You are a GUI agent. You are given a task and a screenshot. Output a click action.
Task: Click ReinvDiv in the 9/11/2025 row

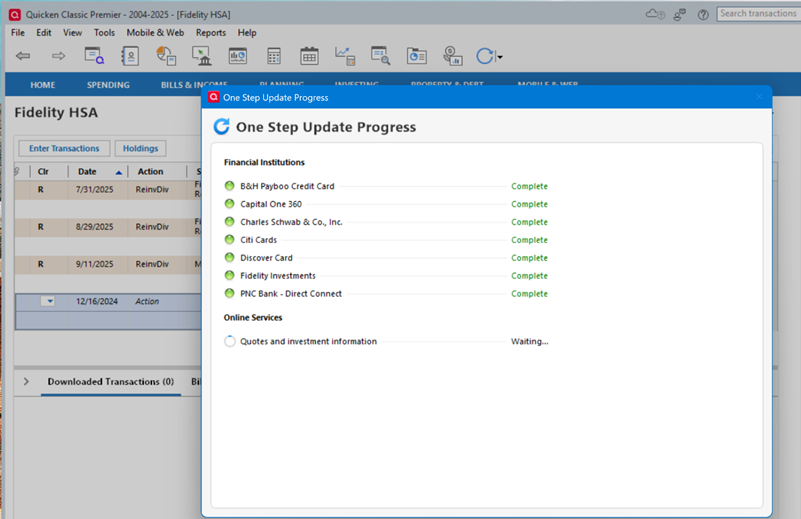[x=152, y=264]
